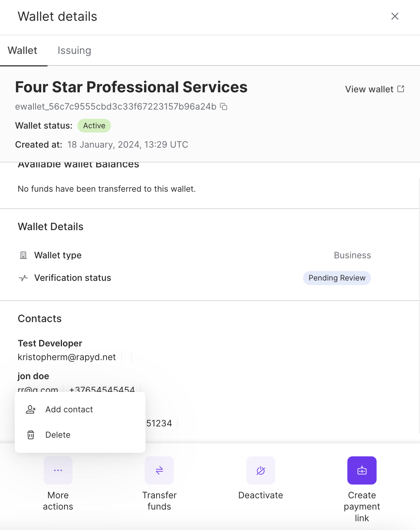Click the Pending Review status badge
This screenshot has height=530, width=420.
pyautogui.click(x=337, y=278)
